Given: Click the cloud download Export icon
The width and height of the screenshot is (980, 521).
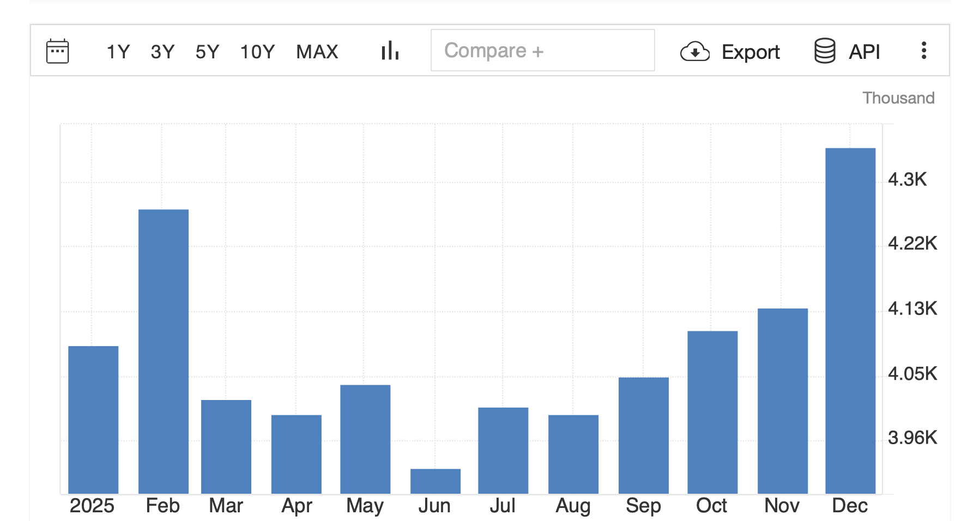Looking at the screenshot, I should (x=694, y=52).
